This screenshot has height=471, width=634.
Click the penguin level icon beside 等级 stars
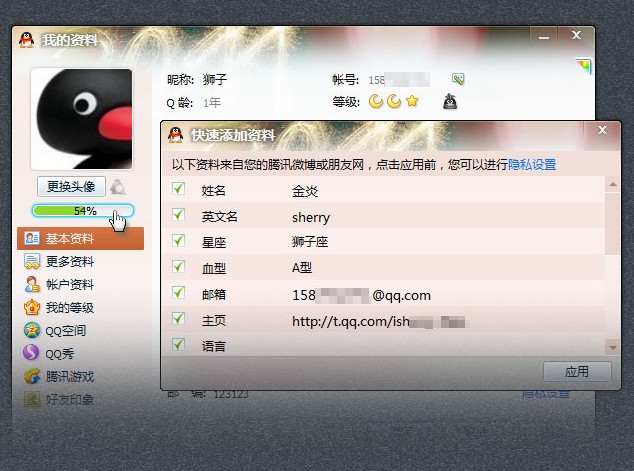(450, 101)
